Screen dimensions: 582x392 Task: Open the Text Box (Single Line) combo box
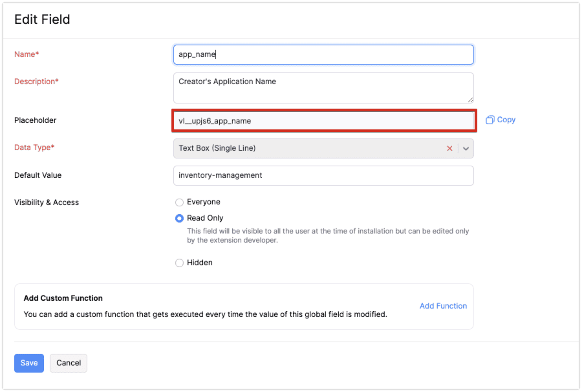point(323,149)
